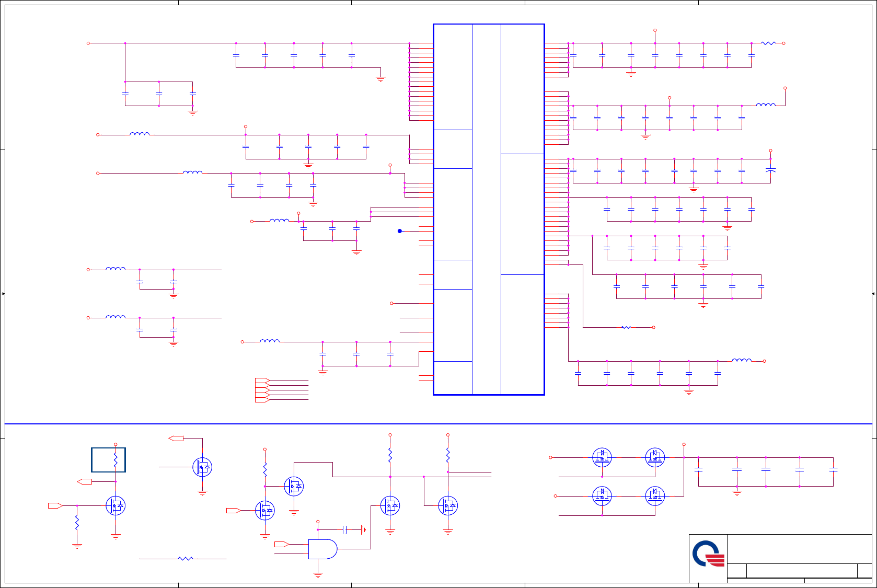Select the ground symbol beneath the AND gate
Viewport: 877px width, 588px height.
click(318, 575)
